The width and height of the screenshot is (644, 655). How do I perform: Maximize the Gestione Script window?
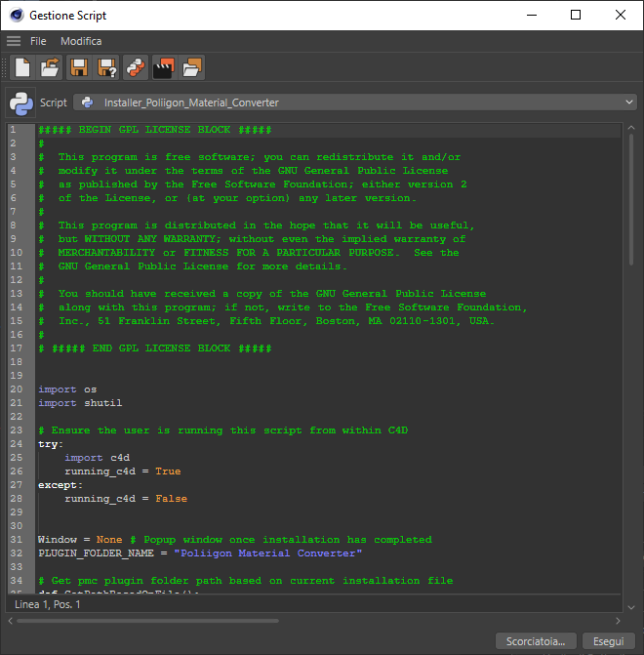[576, 15]
